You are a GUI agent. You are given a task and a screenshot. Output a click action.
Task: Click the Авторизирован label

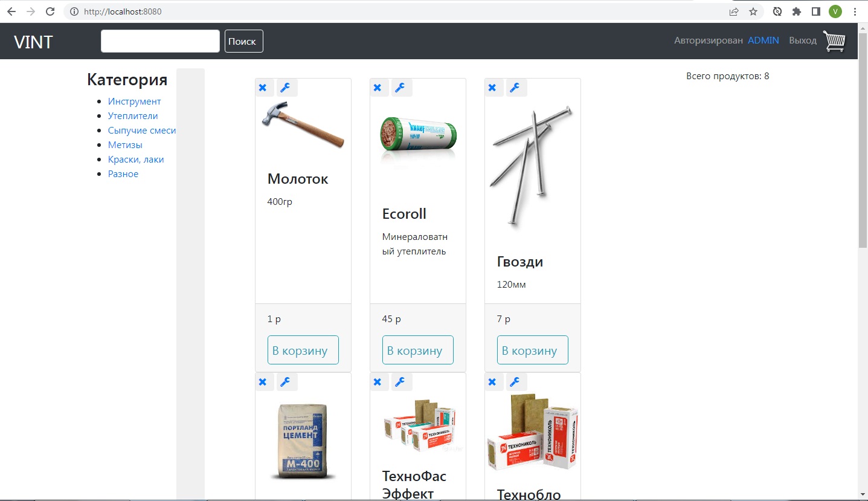click(709, 40)
